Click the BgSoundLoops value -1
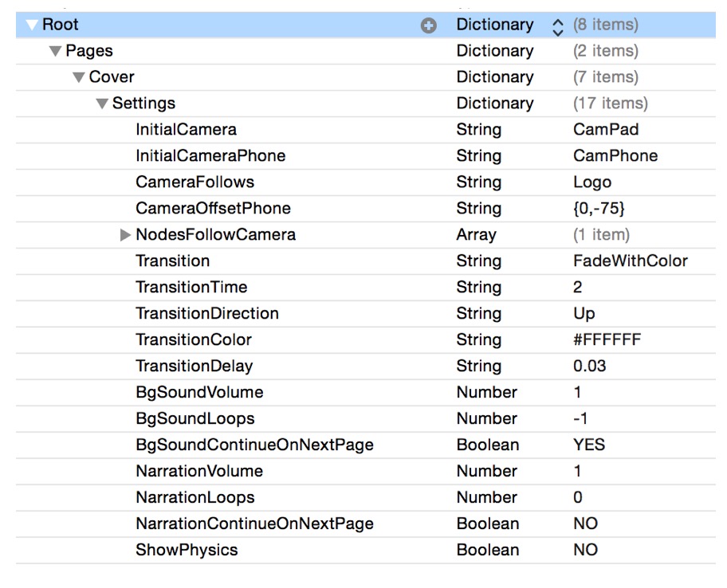Viewport: 727px width, 588px height. pyautogui.click(x=584, y=418)
